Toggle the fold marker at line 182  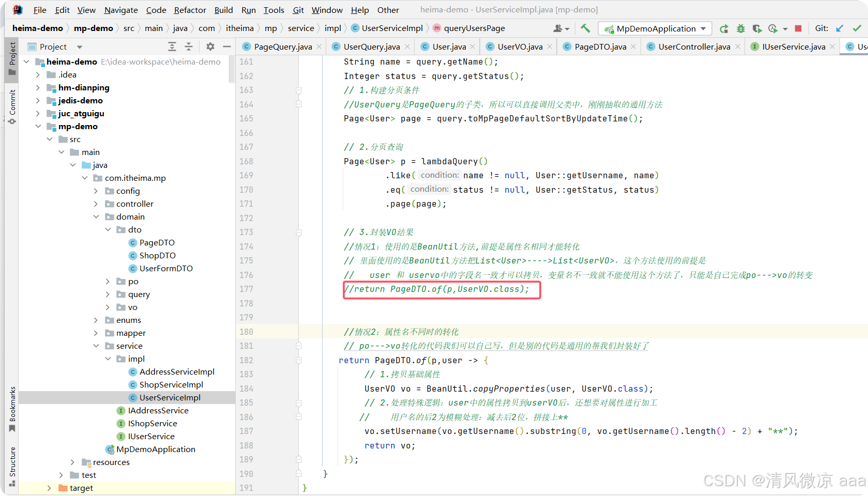click(299, 360)
